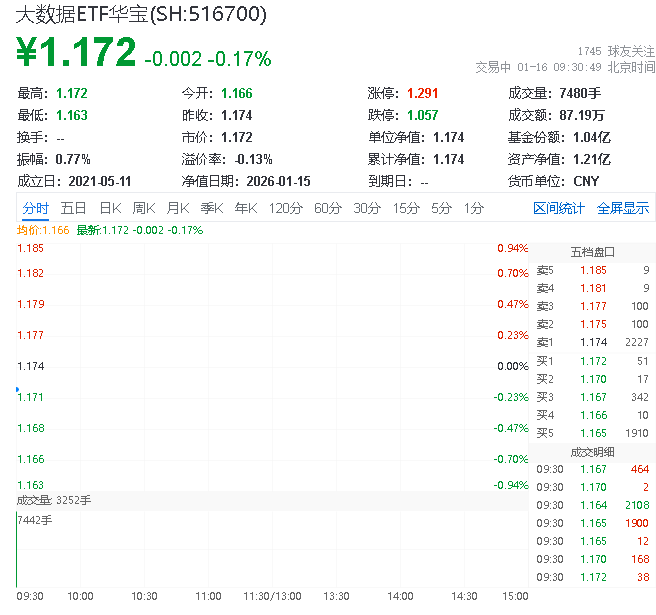
Task: Click the 今开 value 1.166
Action: pyautogui.click(x=237, y=93)
